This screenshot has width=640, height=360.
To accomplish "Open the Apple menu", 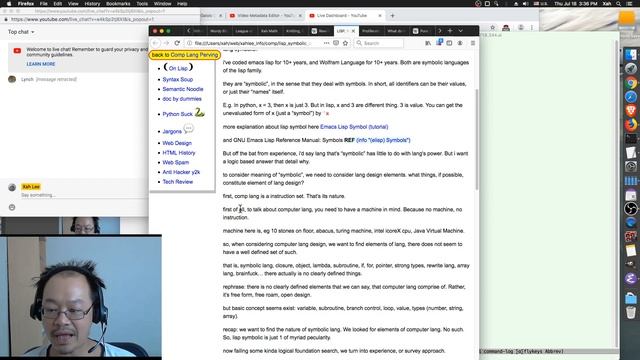I will [9, 4].
